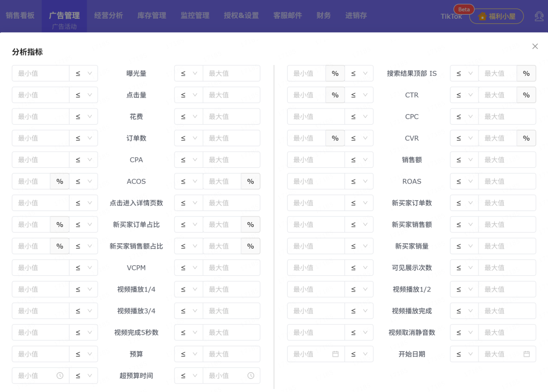548x392 pixels.
Task: Open the left operator dropdown for ACOS
Action: [84, 182]
